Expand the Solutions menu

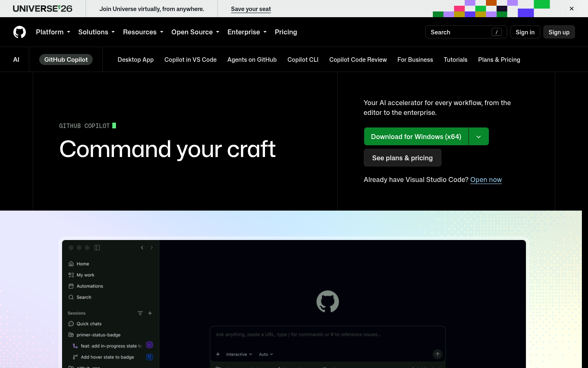[96, 32]
